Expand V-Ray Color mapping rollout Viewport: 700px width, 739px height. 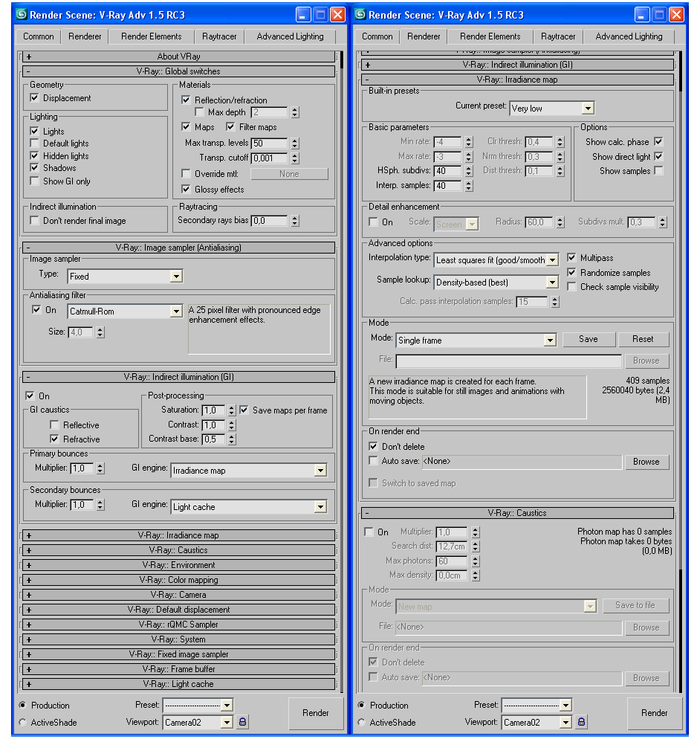point(178,580)
